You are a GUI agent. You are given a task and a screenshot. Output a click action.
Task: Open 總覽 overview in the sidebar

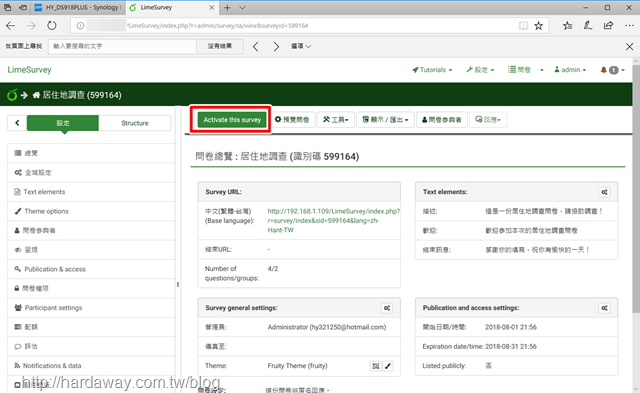91,153
